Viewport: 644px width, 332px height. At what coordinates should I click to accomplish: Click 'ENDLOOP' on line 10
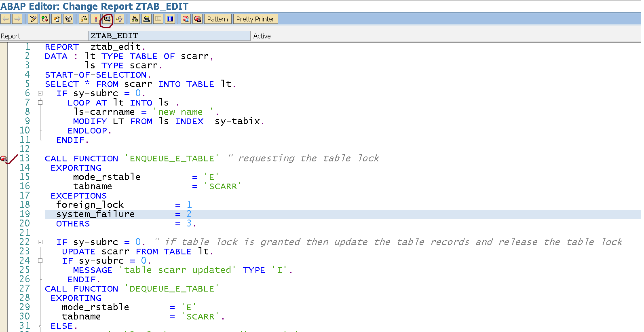pyautogui.click(x=87, y=131)
